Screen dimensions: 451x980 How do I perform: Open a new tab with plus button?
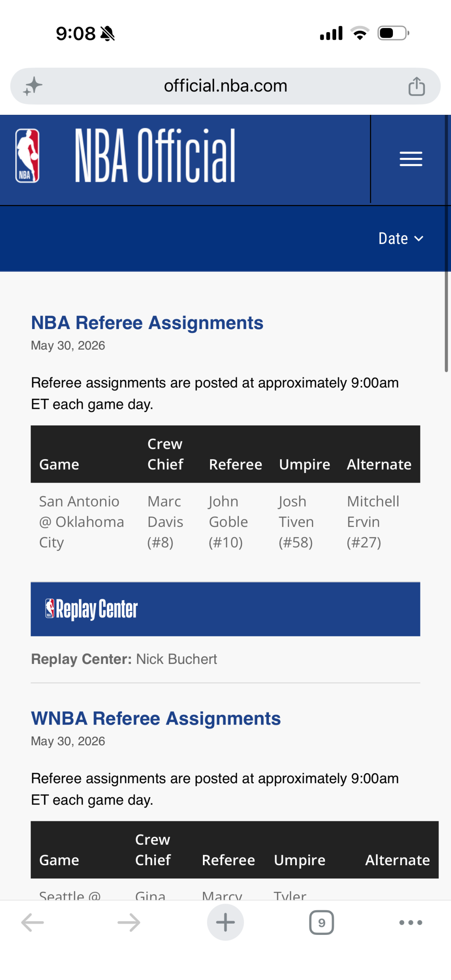pos(225,922)
